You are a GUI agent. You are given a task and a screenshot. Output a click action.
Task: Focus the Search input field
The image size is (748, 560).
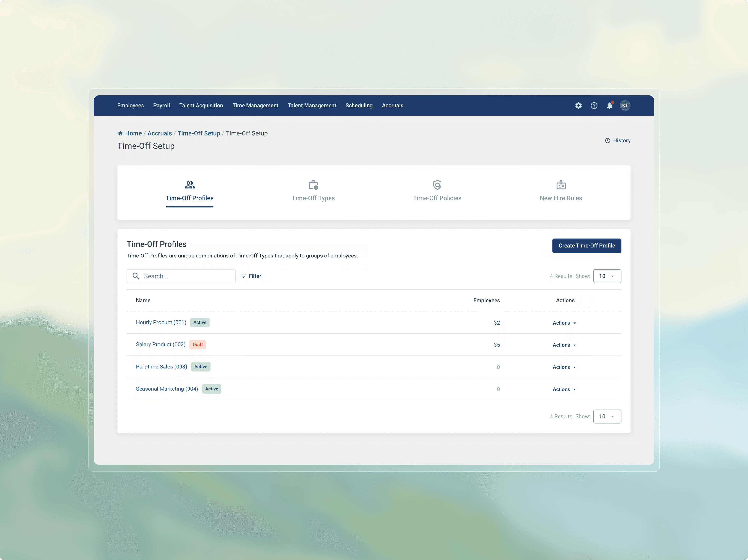tap(181, 276)
